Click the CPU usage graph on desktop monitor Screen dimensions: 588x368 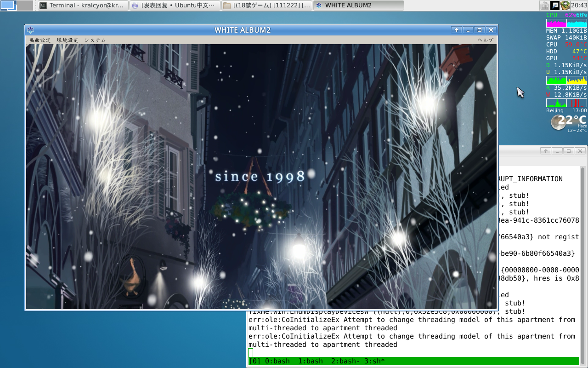(x=566, y=24)
